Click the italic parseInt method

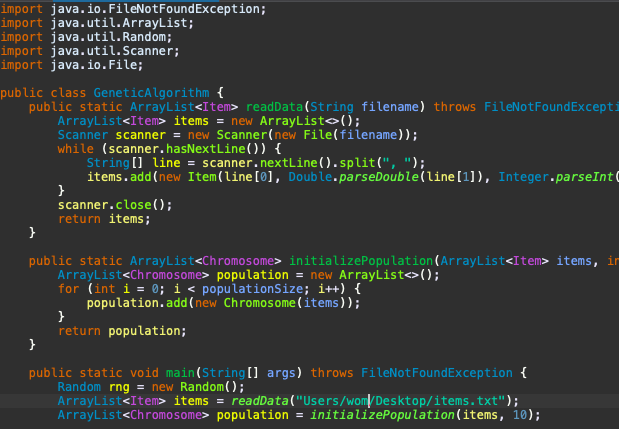click(584, 177)
